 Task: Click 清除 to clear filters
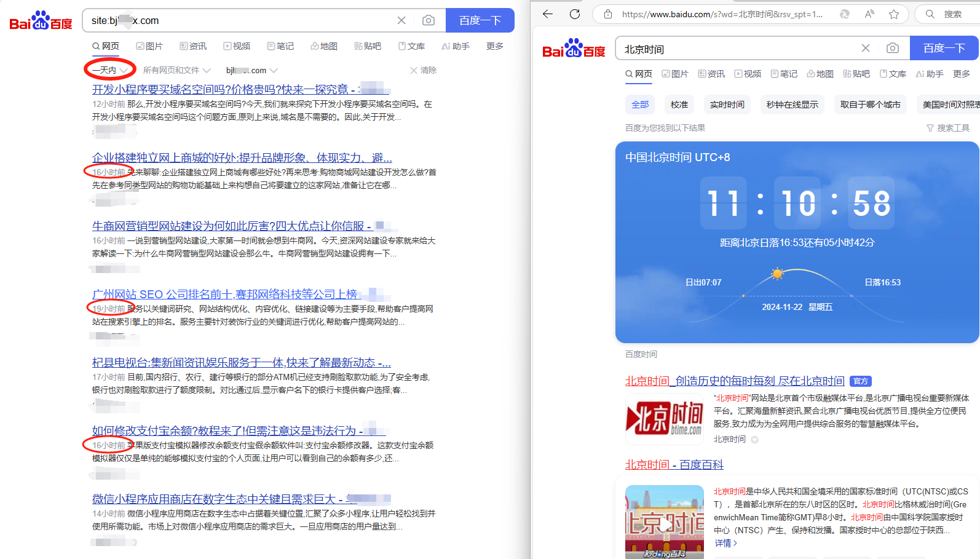click(x=424, y=70)
